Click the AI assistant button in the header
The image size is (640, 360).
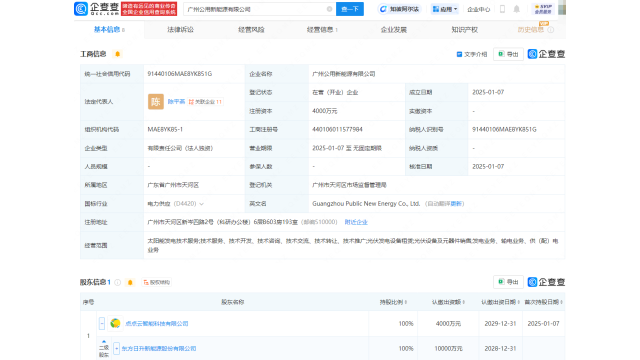(399, 9)
